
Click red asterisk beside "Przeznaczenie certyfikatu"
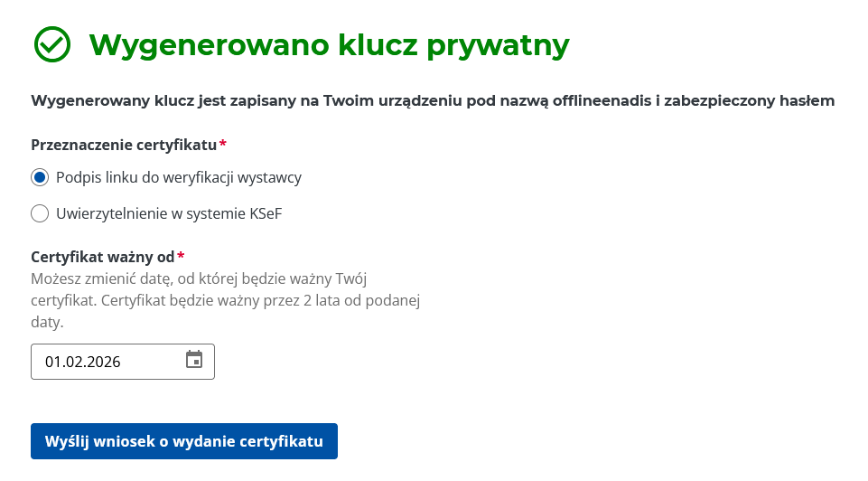223,145
